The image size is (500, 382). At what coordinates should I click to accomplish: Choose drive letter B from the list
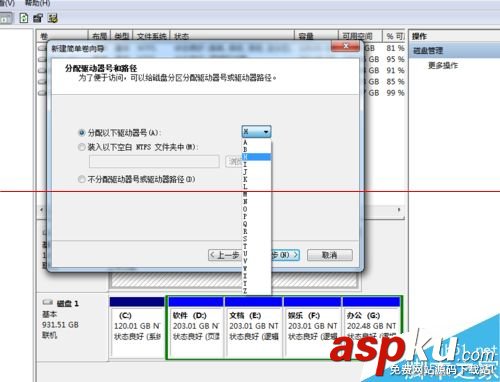pyautogui.click(x=256, y=149)
